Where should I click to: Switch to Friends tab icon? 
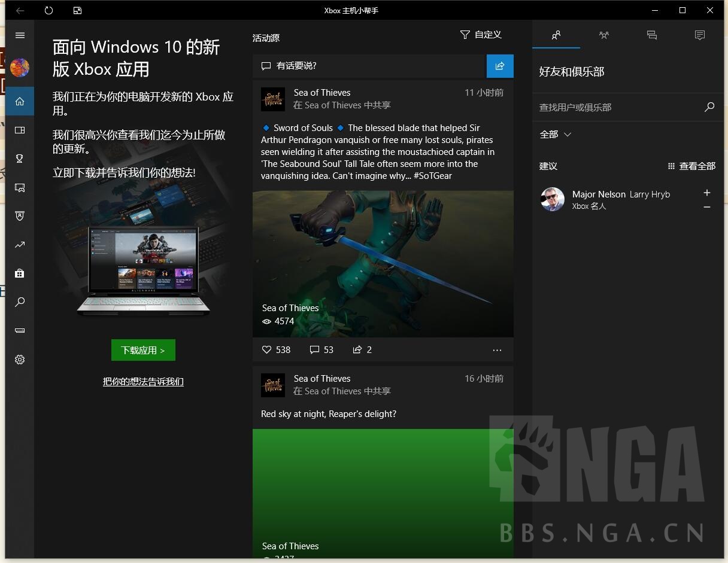point(556,35)
